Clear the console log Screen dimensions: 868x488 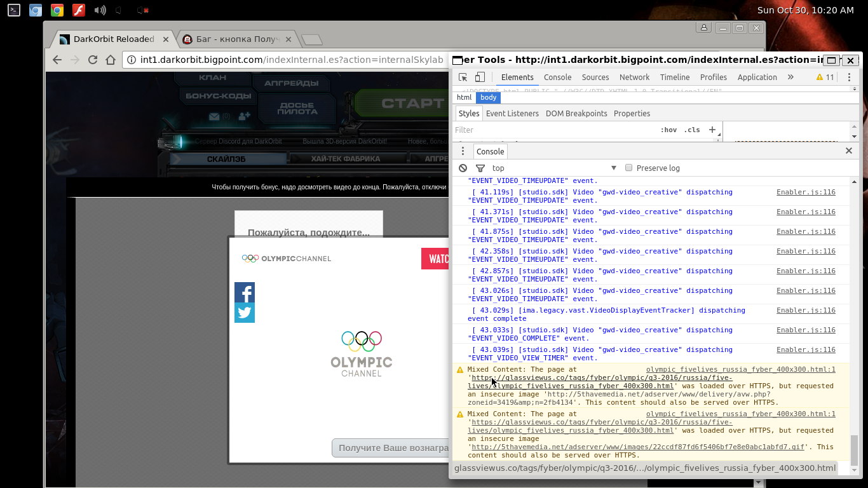click(x=463, y=168)
